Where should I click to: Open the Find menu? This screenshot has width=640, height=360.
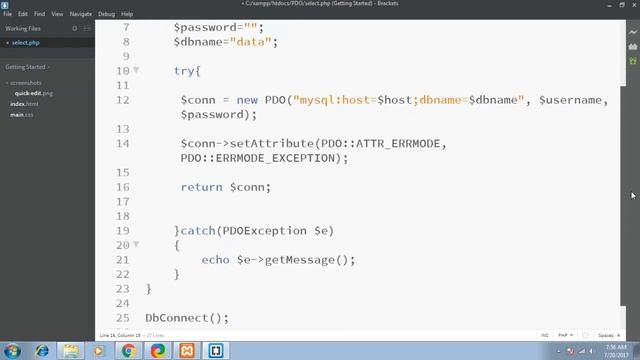point(39,14)
